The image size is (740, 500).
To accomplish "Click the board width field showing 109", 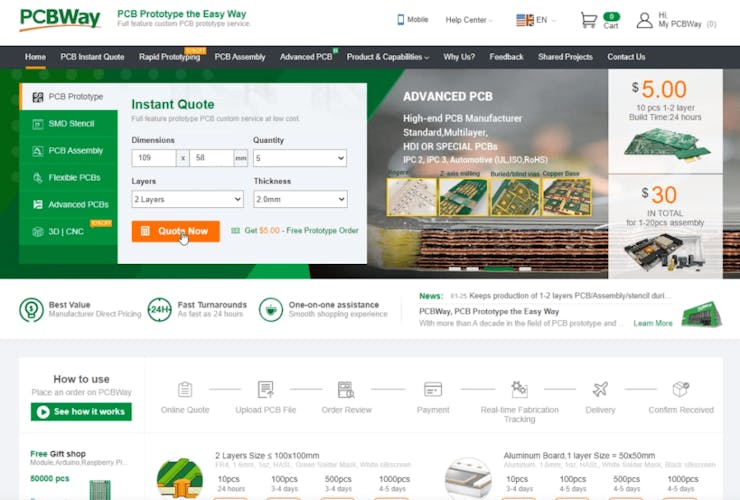I will 154,158.
